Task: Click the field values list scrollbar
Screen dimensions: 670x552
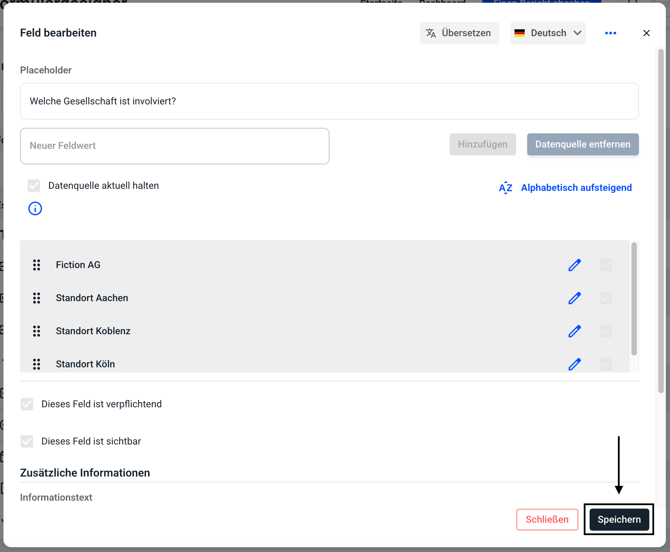Action: pyautogui.click(x=634, y=298)
